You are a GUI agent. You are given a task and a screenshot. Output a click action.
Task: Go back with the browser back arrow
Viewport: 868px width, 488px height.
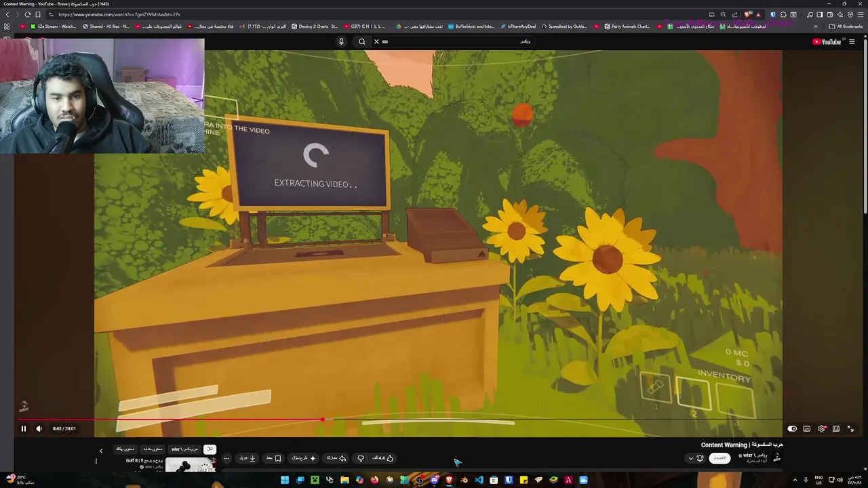click(7, 14)
